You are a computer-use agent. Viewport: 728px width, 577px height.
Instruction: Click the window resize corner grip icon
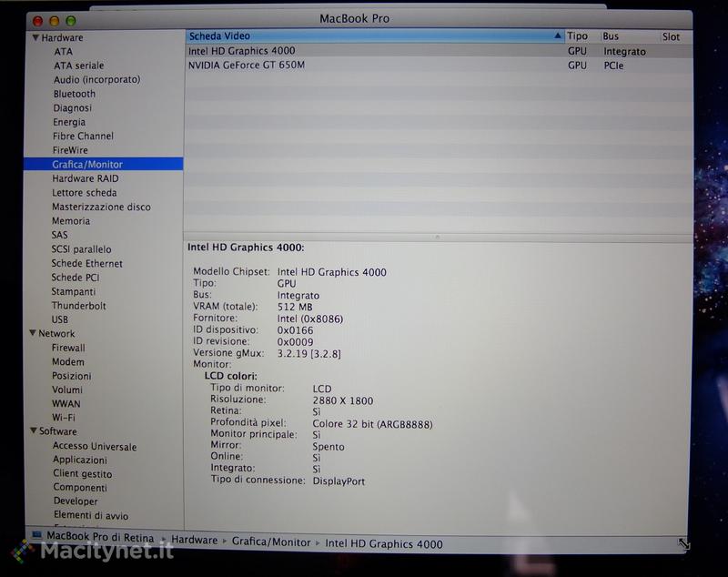coord(683,543)
